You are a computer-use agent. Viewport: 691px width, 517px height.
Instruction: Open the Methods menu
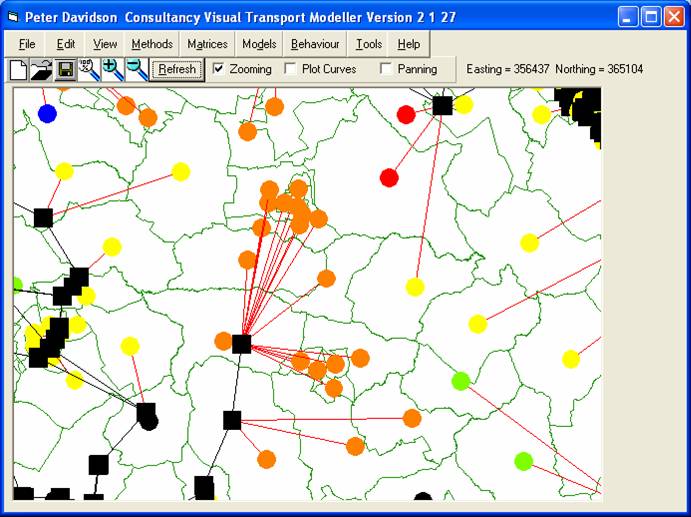[x=152, y=44]
